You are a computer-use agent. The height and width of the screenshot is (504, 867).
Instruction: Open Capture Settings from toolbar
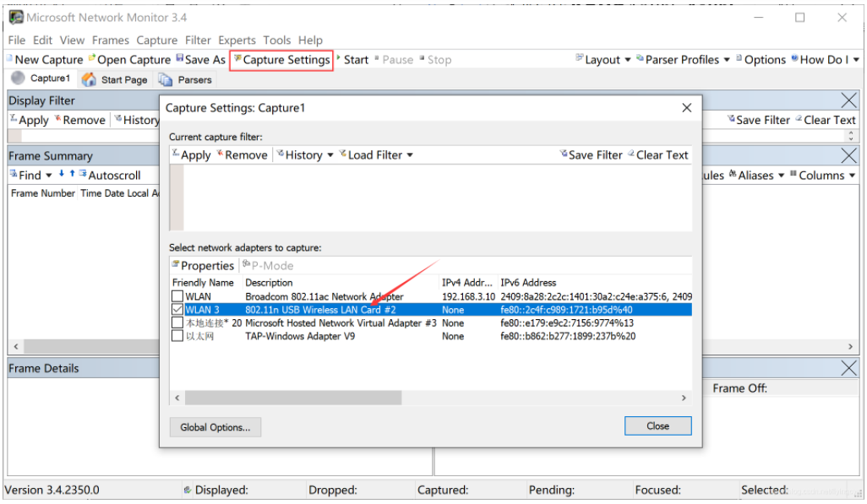tap(281, 60)
